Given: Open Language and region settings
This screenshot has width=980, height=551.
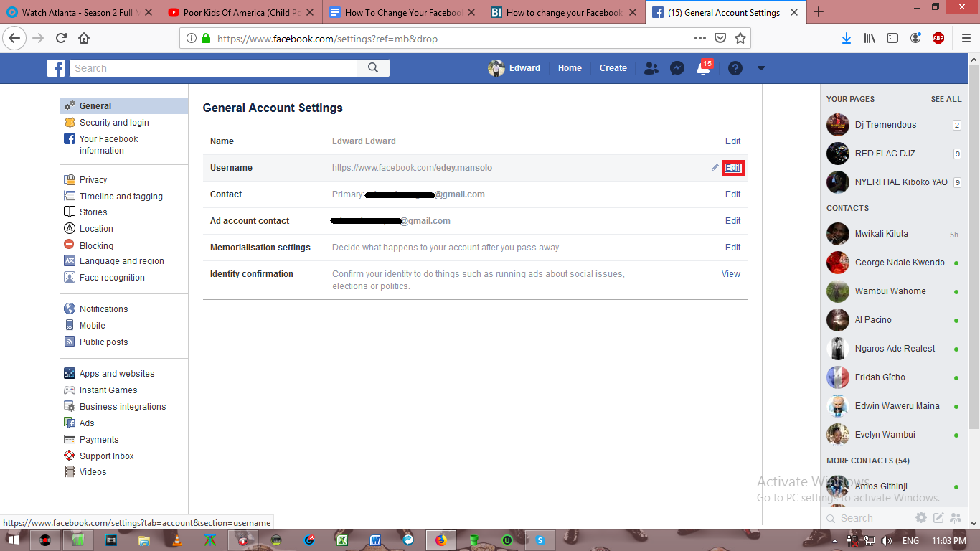Looking at the screenshot, I should tap(121, 261).
